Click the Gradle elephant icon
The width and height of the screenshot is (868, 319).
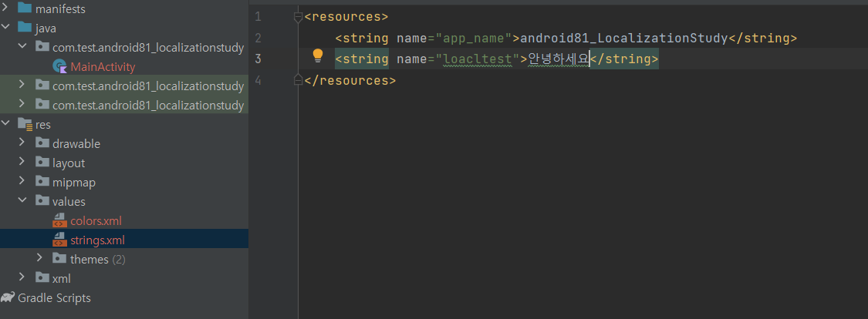[8, 297]
